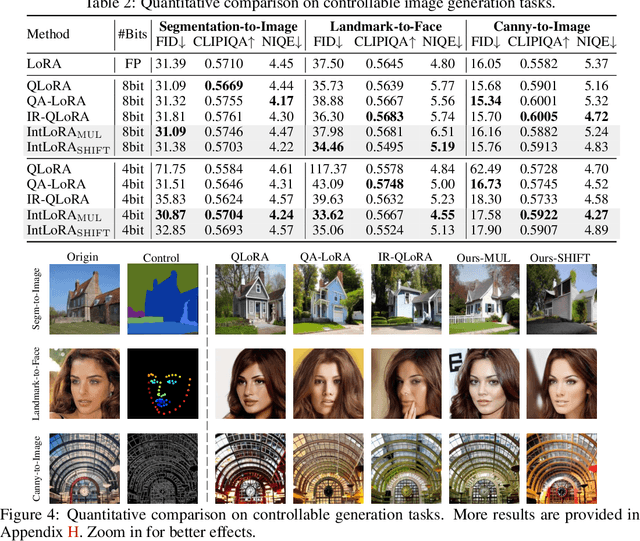Click bold CLIPIQA value 0.5669
This screenshot has width=640, height=541.
(x=224, y=86)
